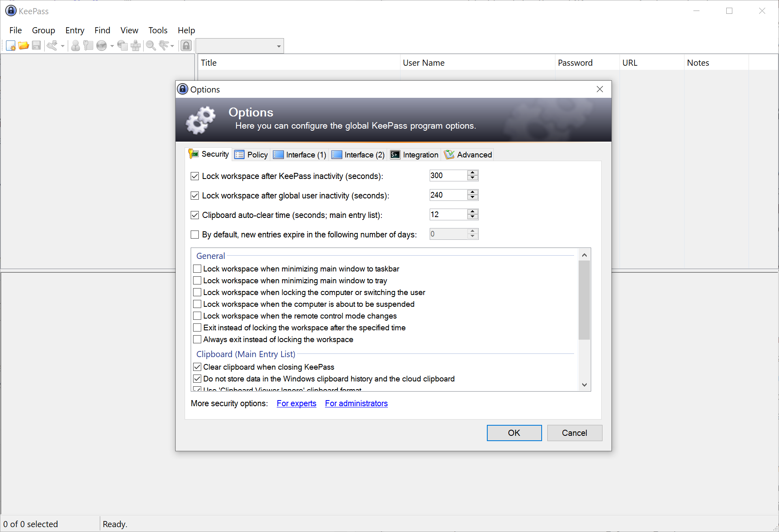This screenshot has width=779, height=532.
Task: Open the add-entry dropdown arrow in the toolbar
Action: click(x=63, y=45)
